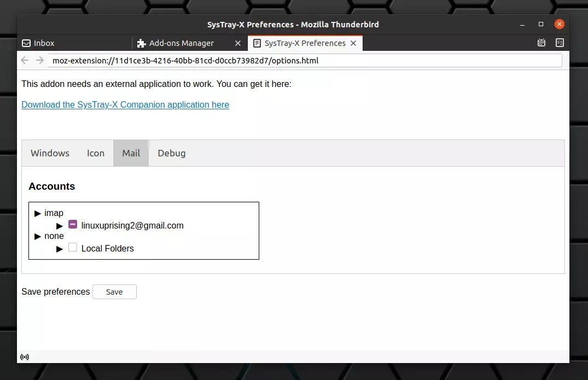Click the Local Folders label
588x380 pixels.
click(x=108, y=248)
